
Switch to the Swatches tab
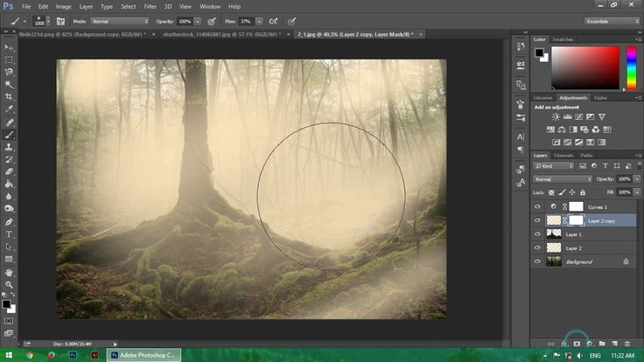tap(563, 39)
